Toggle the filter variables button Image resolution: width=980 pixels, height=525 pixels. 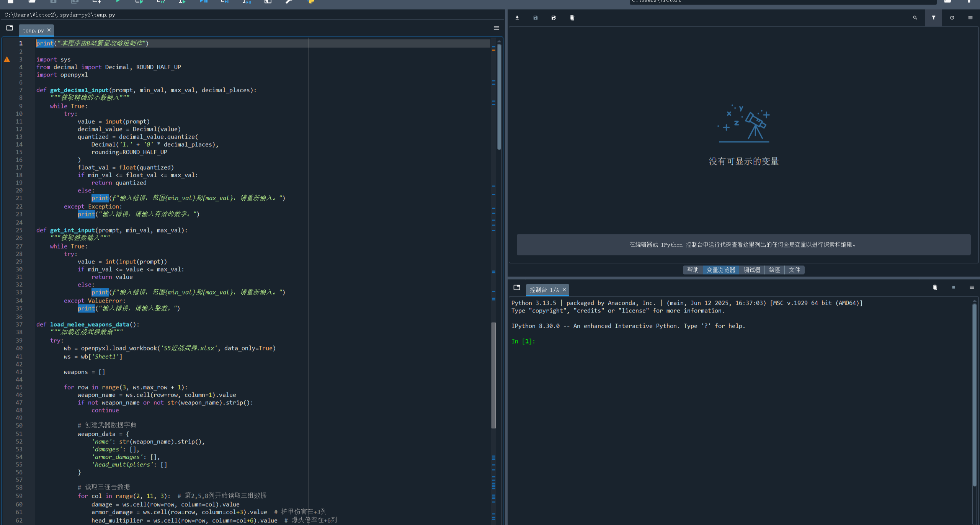[x=933, y=18]
